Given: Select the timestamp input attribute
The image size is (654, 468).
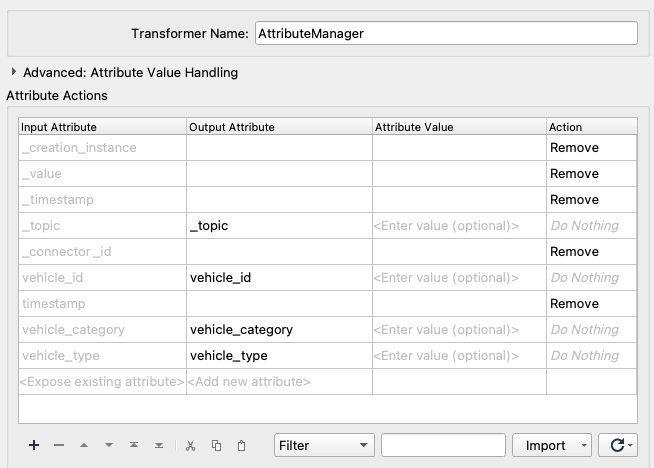Looking at the screenshot, I should pyautogui.click(x=102, y=304).
